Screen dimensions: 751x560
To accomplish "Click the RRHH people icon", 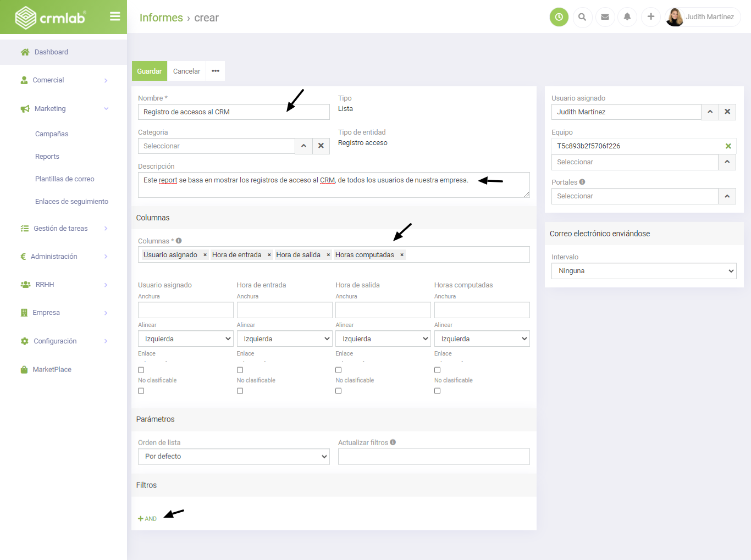I will 25,285.
